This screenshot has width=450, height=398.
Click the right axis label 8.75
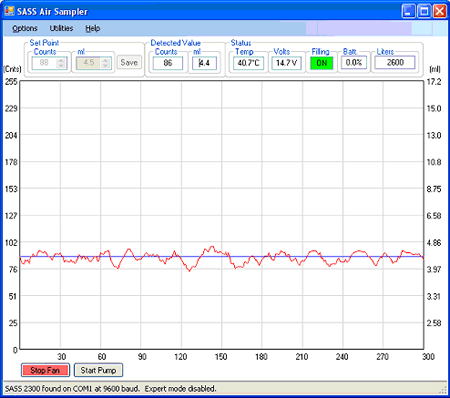(x=434, y=189)
